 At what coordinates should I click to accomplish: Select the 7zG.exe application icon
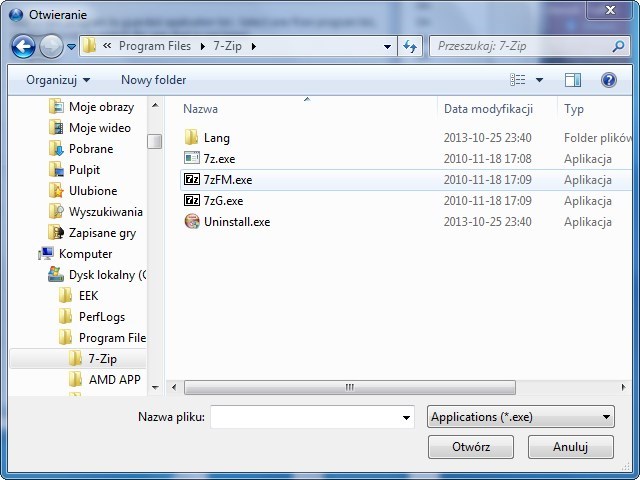click(x=191, y=200)
